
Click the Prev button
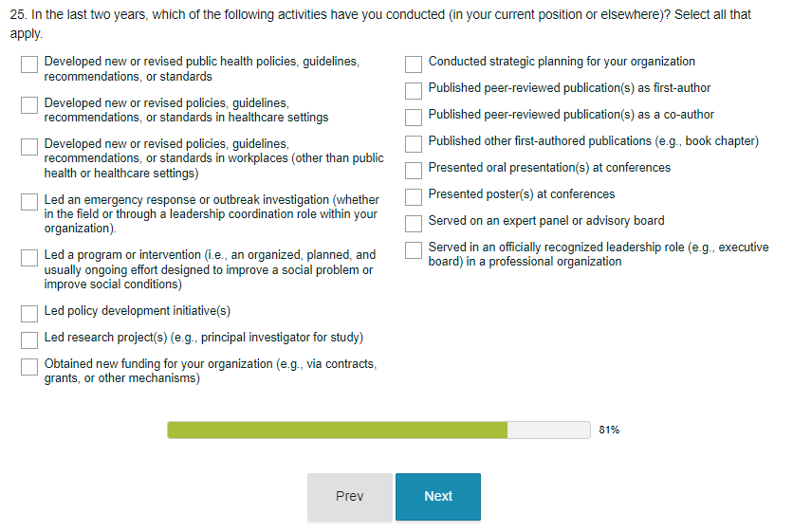coord(349,497)
